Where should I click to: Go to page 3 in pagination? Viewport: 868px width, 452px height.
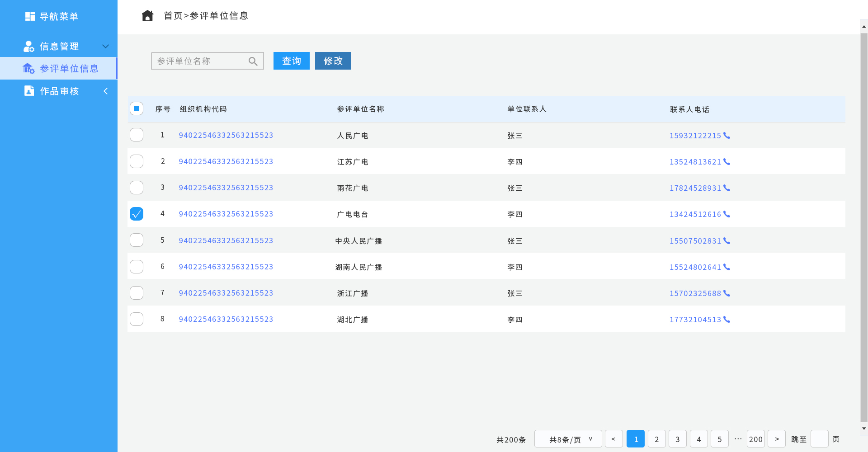[677, 439]
